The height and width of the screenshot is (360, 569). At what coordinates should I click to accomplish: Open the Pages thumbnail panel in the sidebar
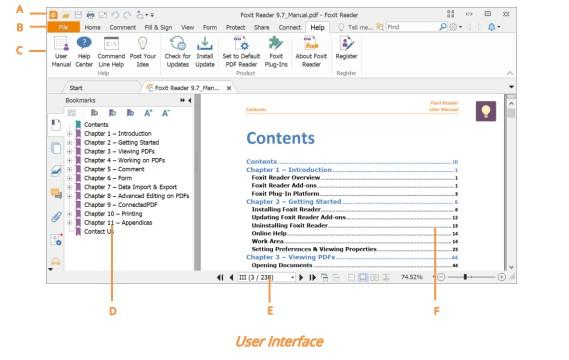[56, 148]
